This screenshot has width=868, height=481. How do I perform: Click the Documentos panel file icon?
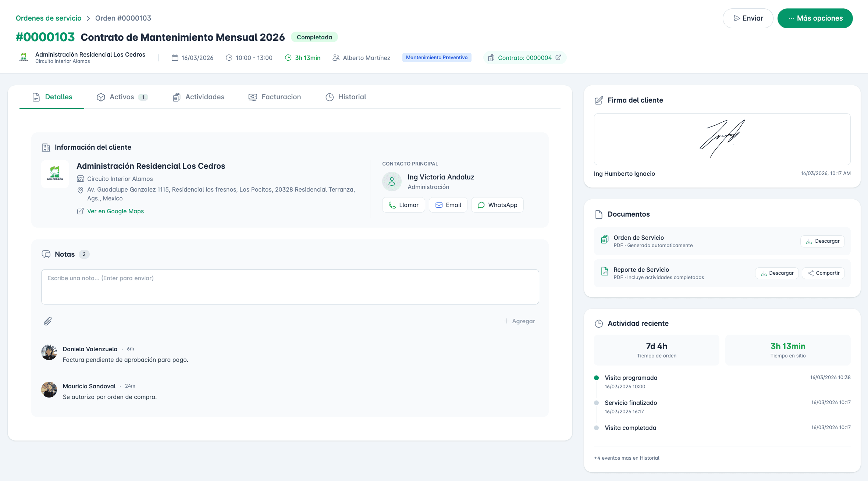click(x=599, y=214)
